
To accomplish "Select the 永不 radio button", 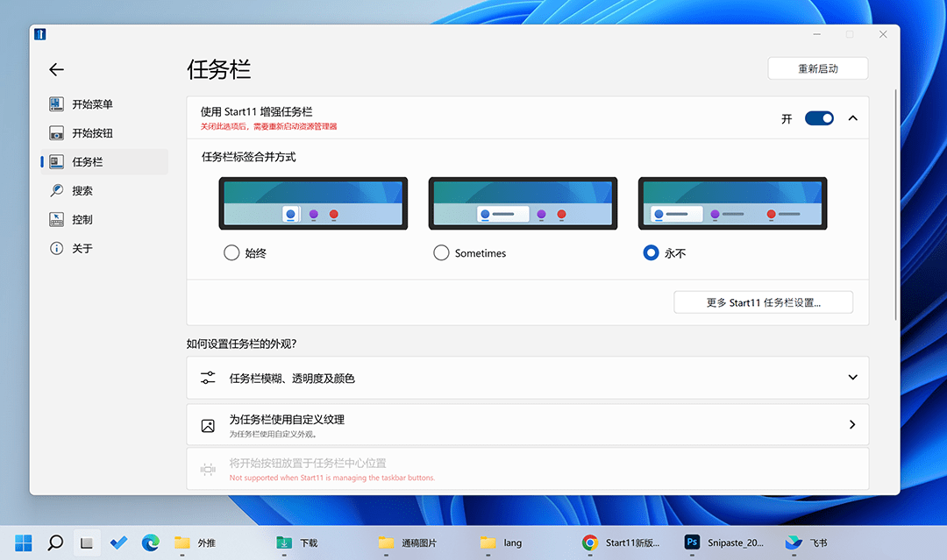I will [651, 253].
